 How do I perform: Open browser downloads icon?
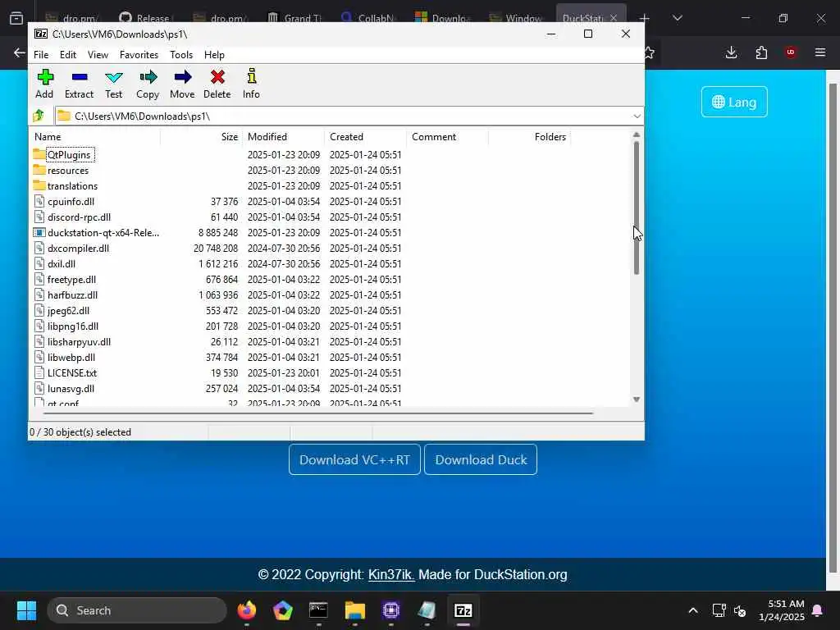(x=731, y=52)
